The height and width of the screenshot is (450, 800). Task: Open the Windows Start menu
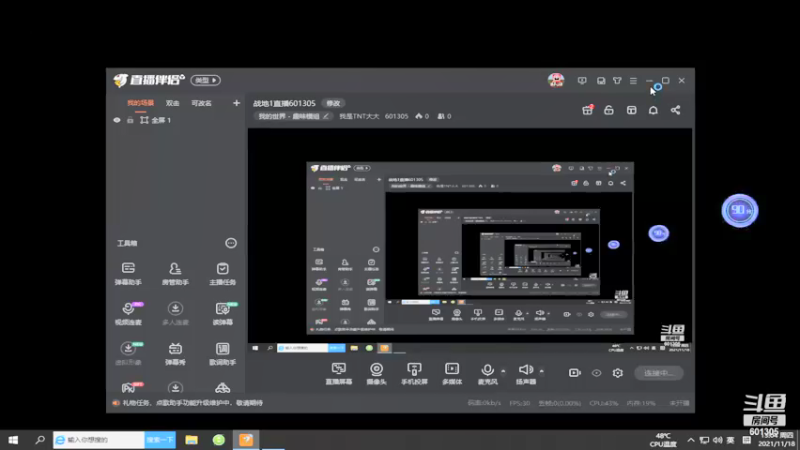coord(13,440)
